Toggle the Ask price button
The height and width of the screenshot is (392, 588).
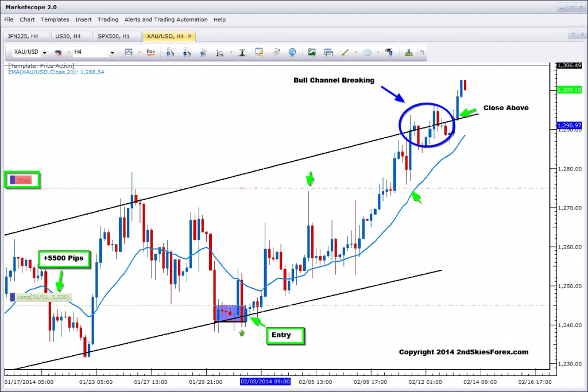pos(151,52)
